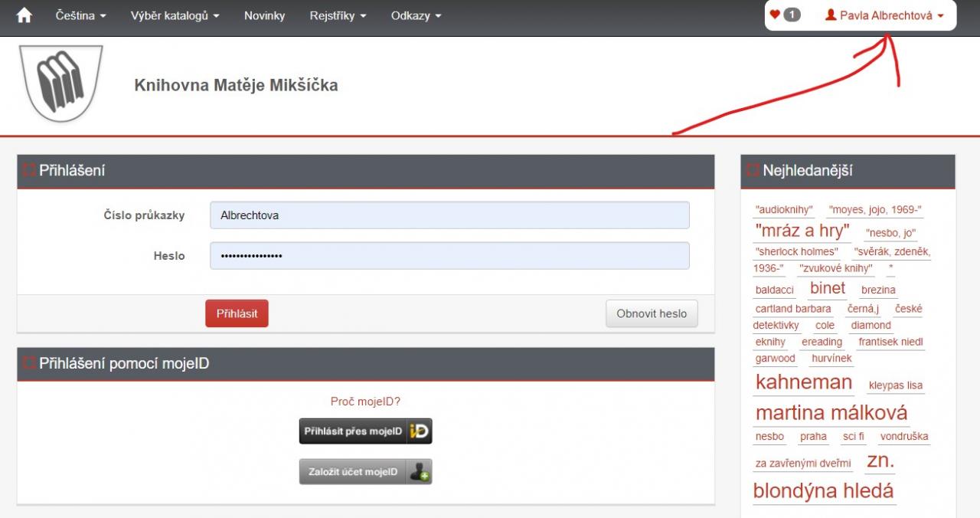
Task: Open the Odkazy menu
Action: (x=416, y=16)
